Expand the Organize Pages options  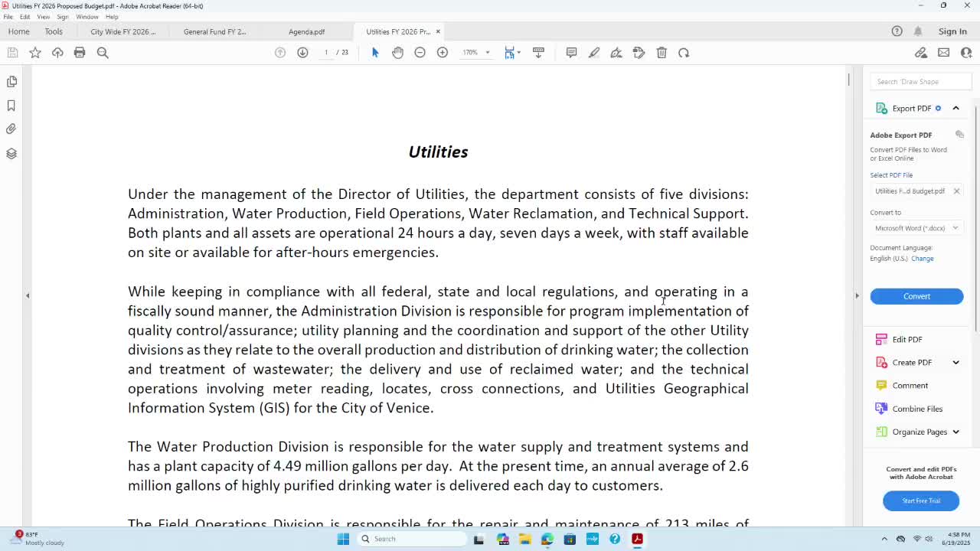955,432
